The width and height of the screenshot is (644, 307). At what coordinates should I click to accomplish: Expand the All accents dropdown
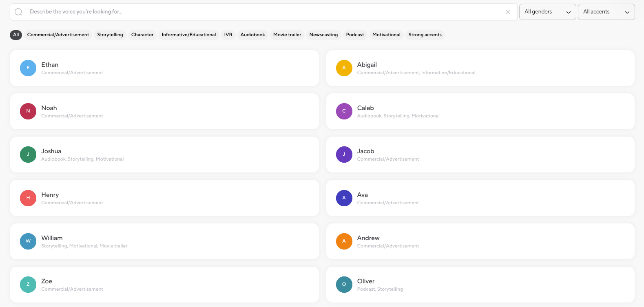pyautogui.click(x=606, y=12)
